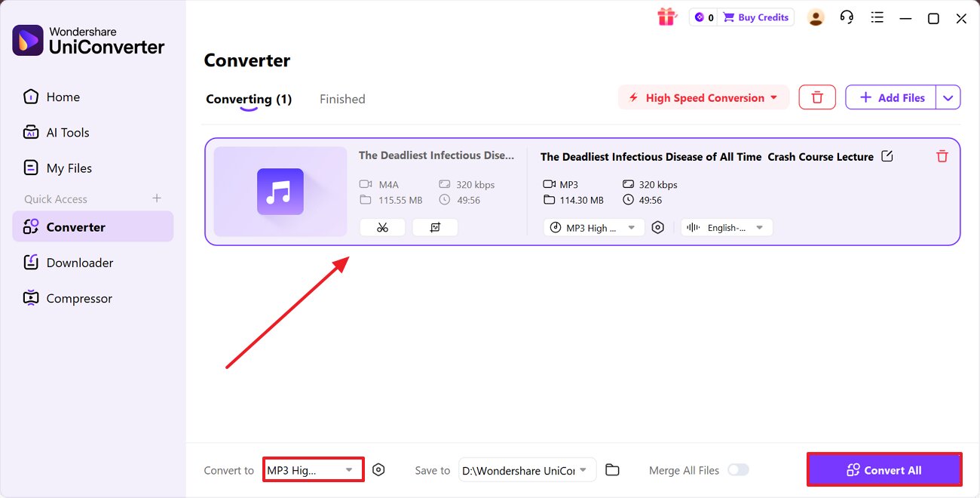Switch to the Finished tab
This screenshot has width=980, height=498.
coord(342,99)
